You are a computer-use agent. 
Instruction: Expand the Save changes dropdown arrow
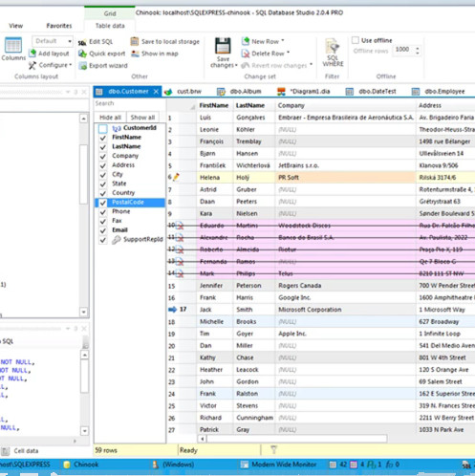236,65
